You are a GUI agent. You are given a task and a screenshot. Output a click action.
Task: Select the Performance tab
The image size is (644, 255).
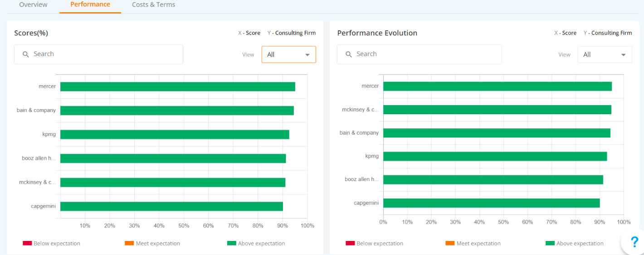(90, 5)
